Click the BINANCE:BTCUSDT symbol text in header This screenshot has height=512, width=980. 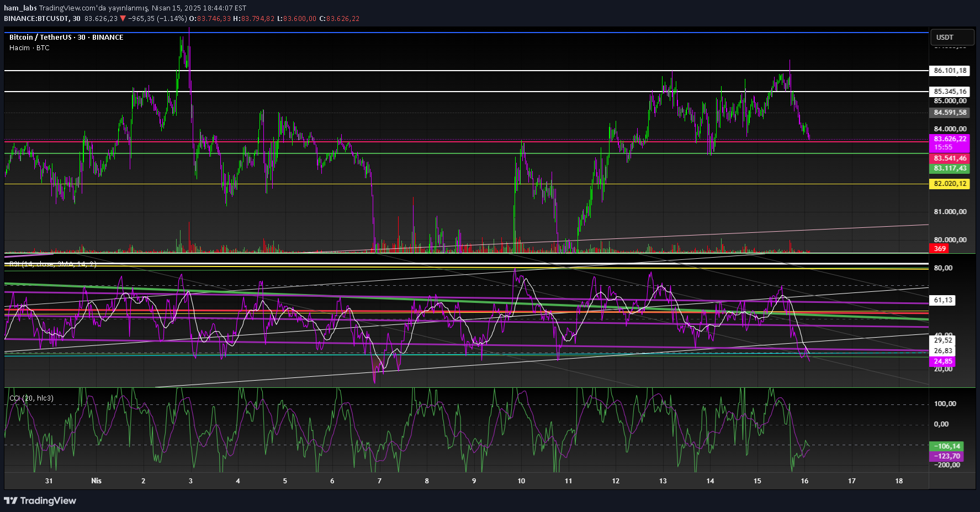tap(36, 19)
